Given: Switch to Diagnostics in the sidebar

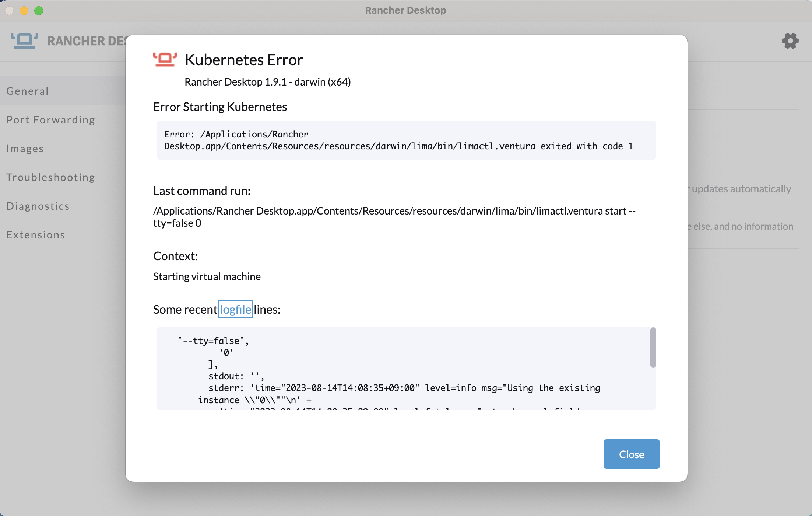Looking at the screenshot, I should pyautogui.click(x=38, y=206).
